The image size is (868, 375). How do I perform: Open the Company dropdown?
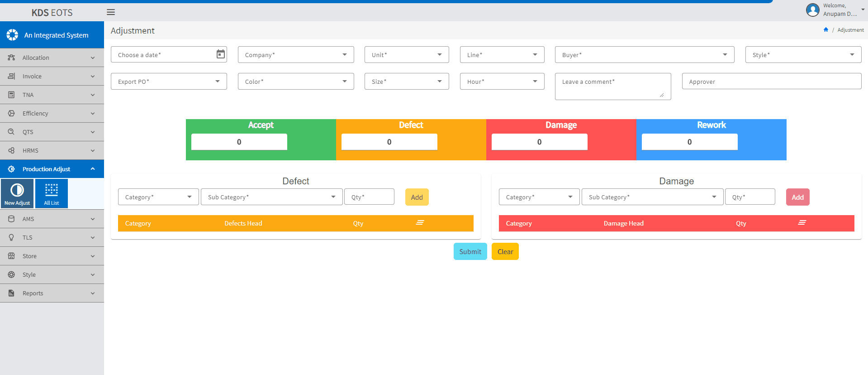click(x=296, y=55)
